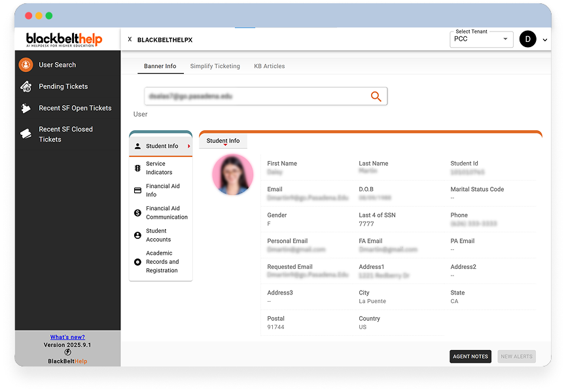Click the orange search magnifier icon
Viewport: 566px width, 392px height.
(376, 97)
